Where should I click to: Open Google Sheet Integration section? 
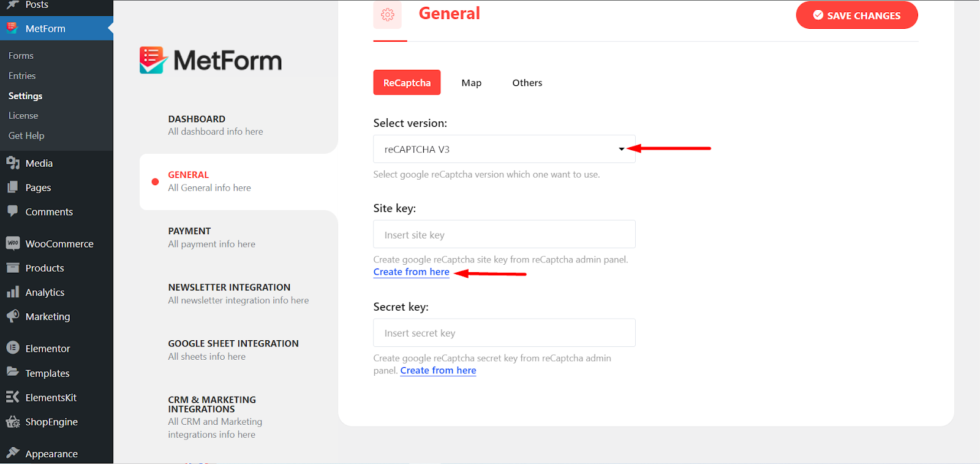point(239,350)
